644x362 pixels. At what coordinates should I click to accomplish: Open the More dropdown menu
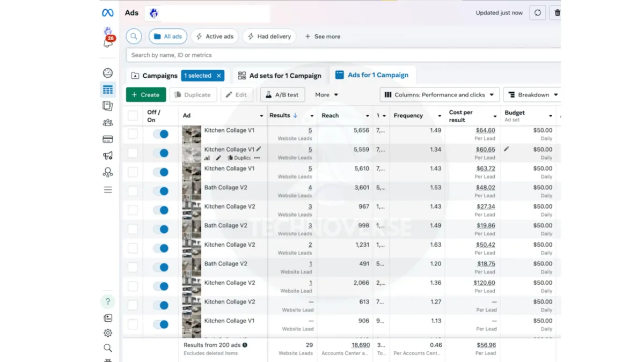point(326,95)
